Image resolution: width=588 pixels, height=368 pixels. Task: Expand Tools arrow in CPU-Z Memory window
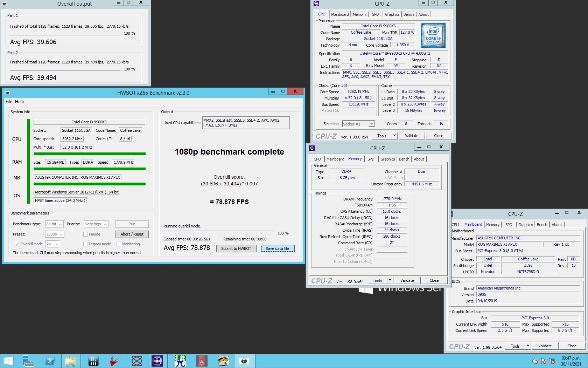click(x=390, y=280)
